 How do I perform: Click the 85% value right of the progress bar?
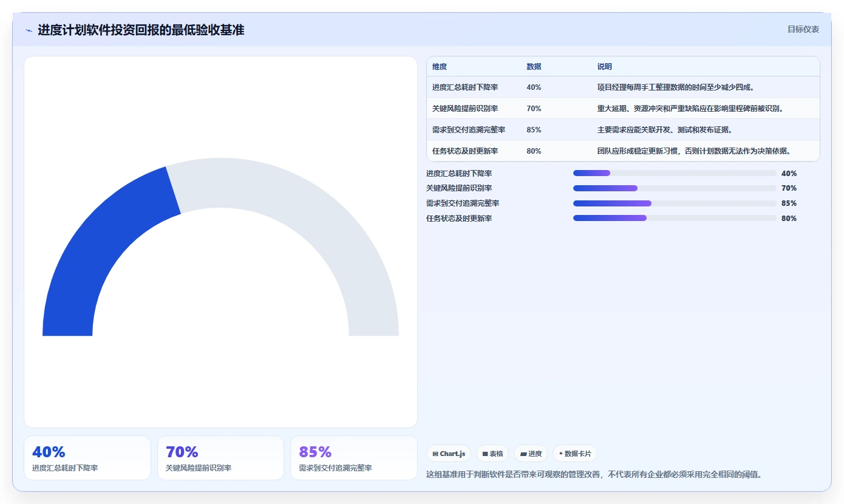pos(789,203)
